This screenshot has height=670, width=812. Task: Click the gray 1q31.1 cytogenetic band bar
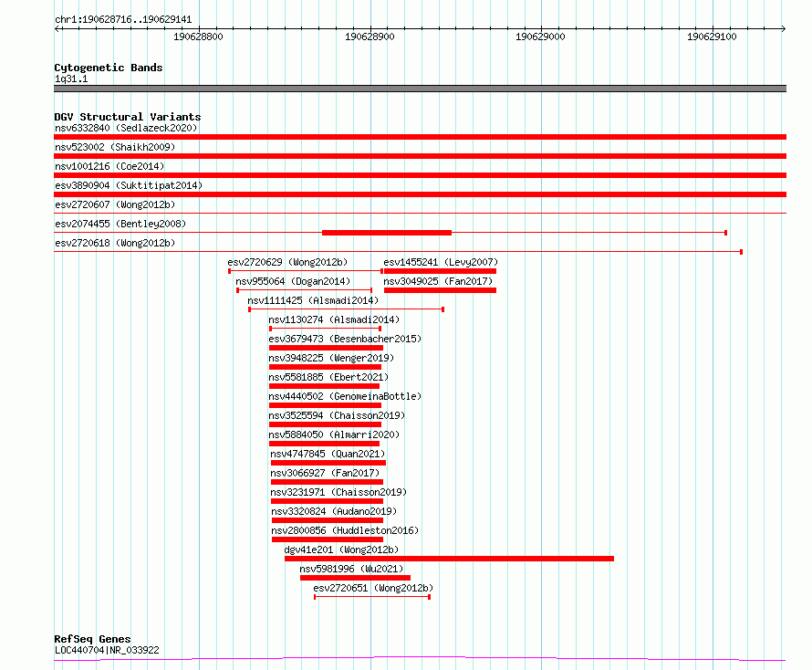click(420, 89)
